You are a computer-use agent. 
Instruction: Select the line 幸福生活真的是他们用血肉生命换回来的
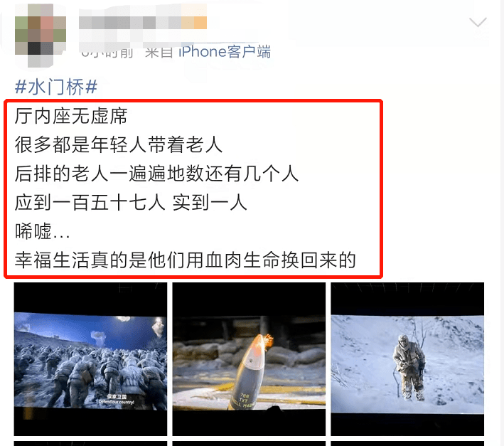(x=185, y=260)
